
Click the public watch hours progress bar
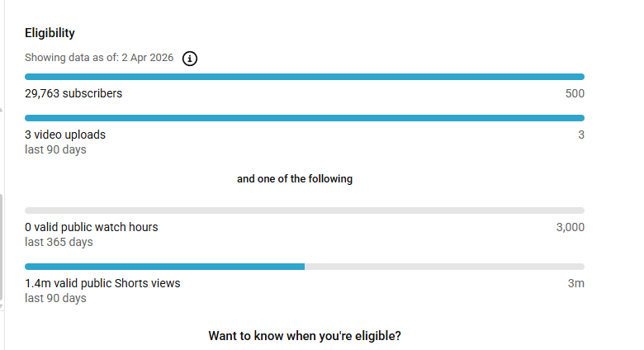click(x=305, y=210)
